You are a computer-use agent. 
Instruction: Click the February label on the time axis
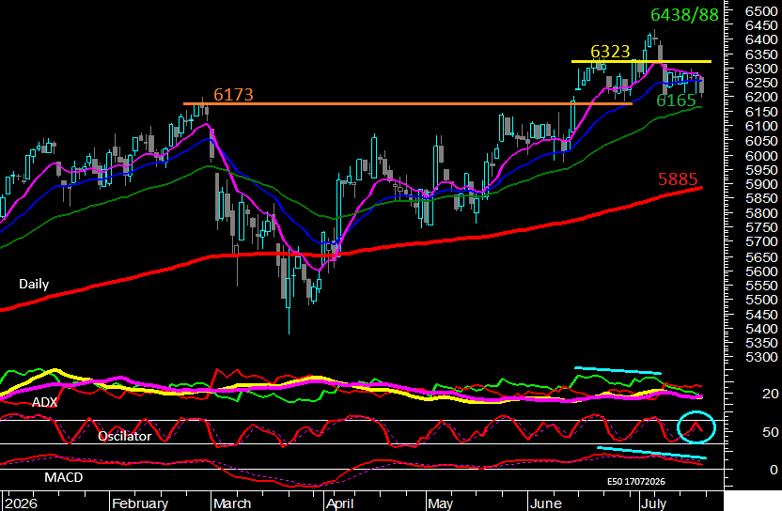coord(140,504)
